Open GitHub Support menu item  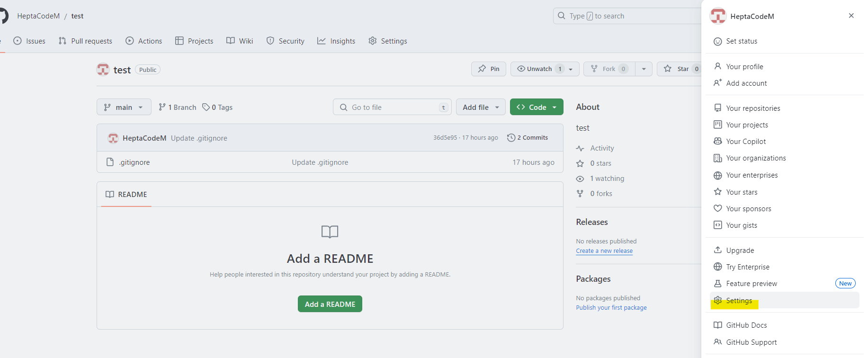point(784,342)
